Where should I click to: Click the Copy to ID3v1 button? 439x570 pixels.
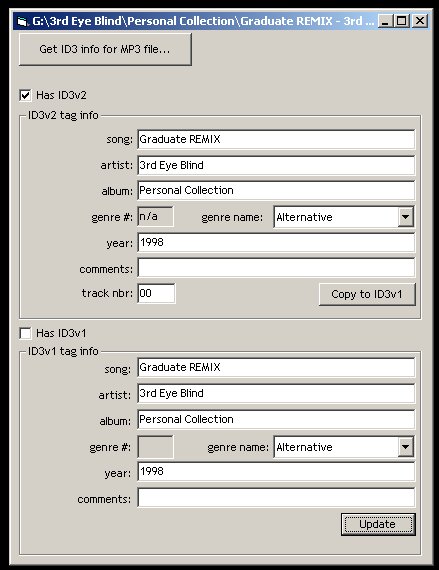[367, 294]
